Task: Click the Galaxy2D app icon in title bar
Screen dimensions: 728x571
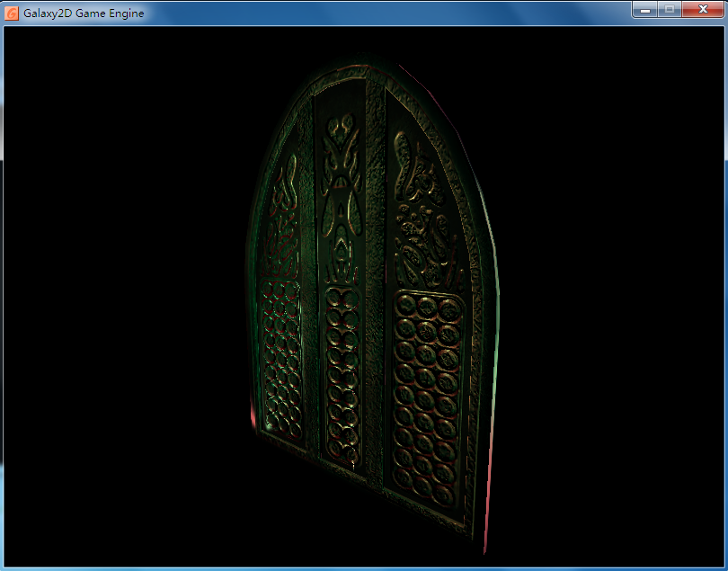Action: [x=12, y=13]
